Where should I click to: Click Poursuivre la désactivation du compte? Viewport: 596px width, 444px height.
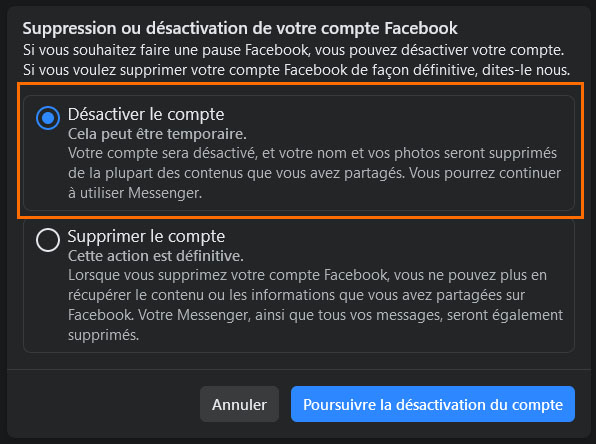tap(433, 404)
